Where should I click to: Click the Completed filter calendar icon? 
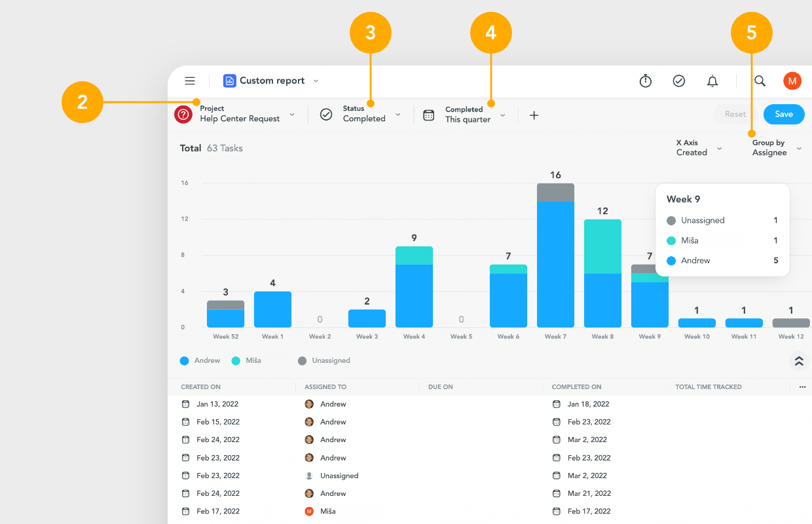[x=429, y=114]
